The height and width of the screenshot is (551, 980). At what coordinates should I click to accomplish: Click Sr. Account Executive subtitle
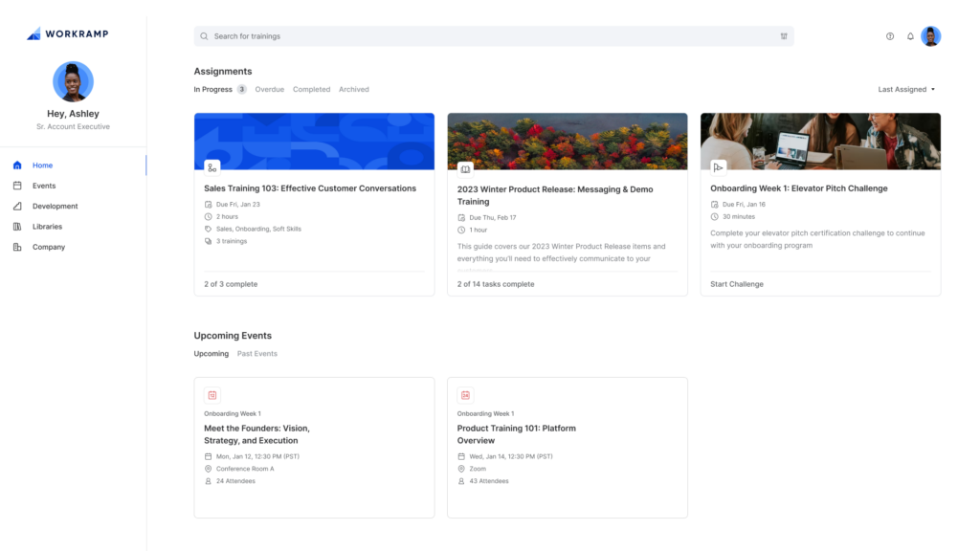coord(73,127)
